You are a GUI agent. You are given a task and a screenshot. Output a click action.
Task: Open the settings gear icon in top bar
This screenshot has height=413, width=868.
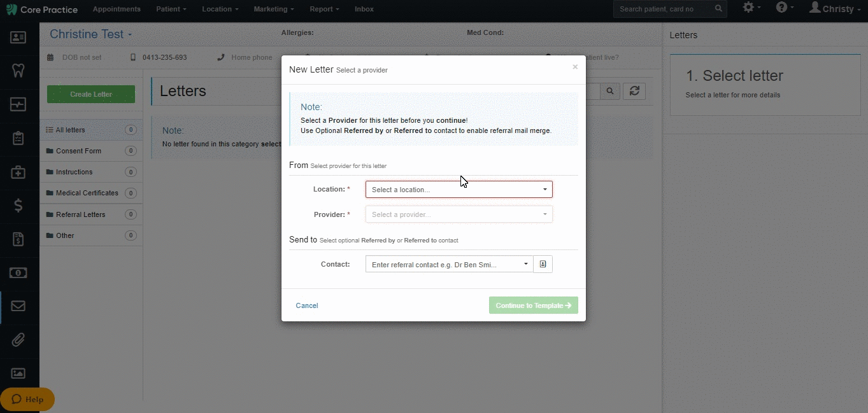point(751,8)
